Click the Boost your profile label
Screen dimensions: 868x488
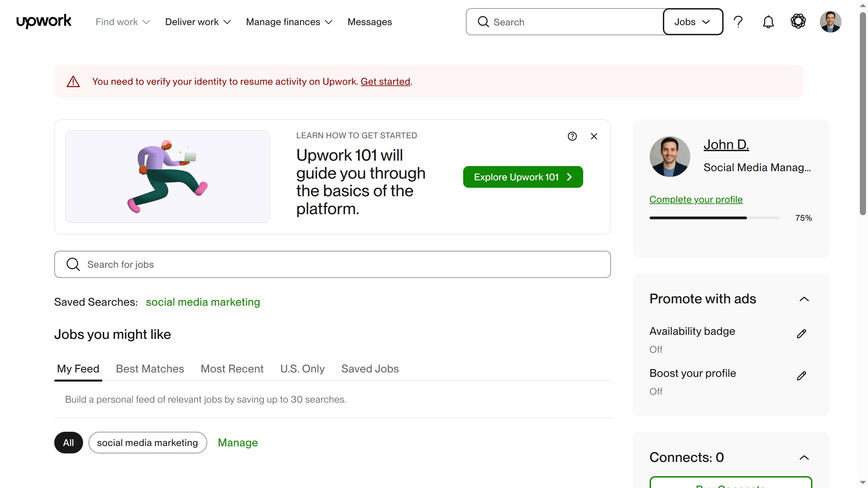693,373
